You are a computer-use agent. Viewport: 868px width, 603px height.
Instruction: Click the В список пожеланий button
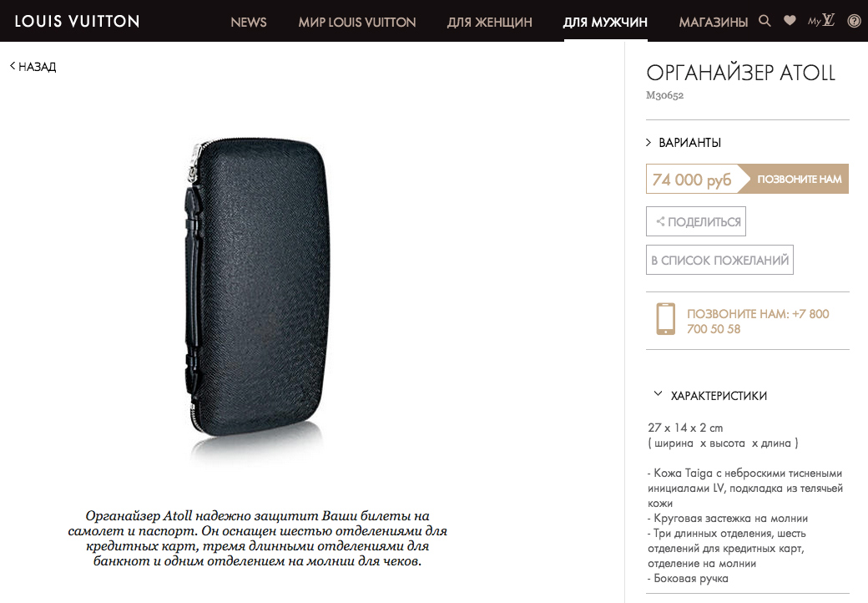click(719, 260)
